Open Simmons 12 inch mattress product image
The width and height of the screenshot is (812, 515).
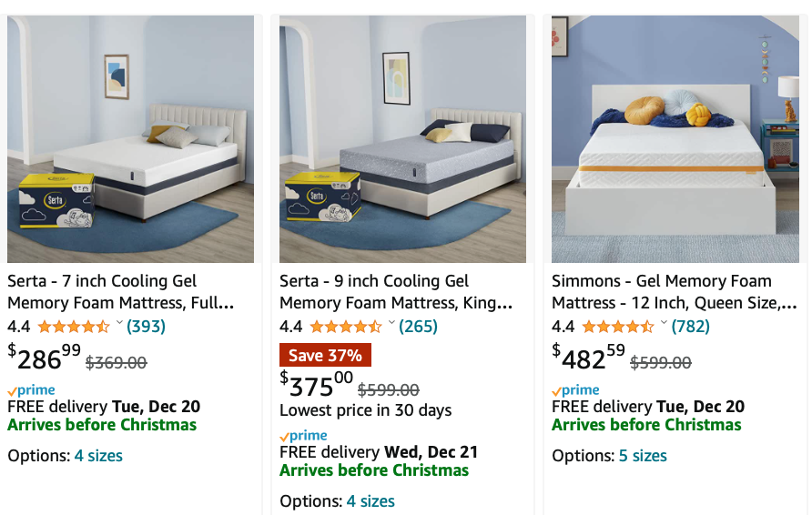point(675,138)
